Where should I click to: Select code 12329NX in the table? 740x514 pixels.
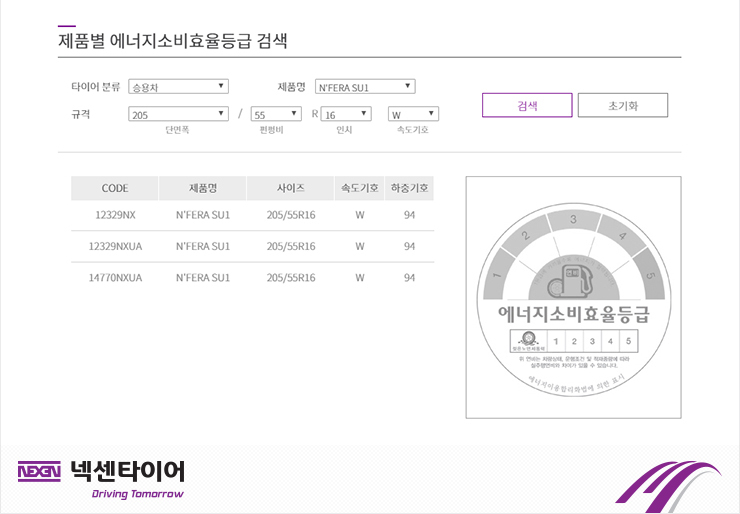click(115, 215)
